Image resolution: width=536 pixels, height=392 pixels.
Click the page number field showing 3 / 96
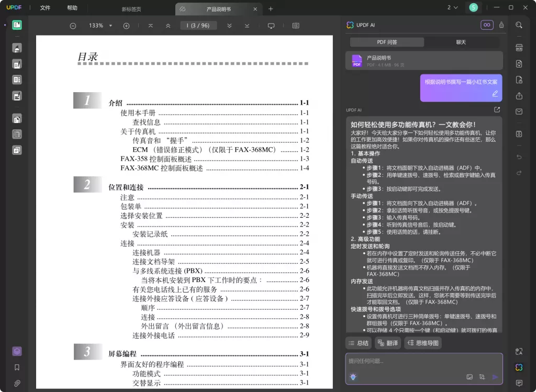tap(198, 26)
